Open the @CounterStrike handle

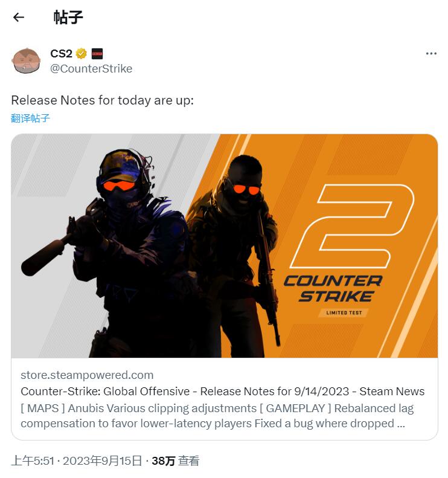91,69
